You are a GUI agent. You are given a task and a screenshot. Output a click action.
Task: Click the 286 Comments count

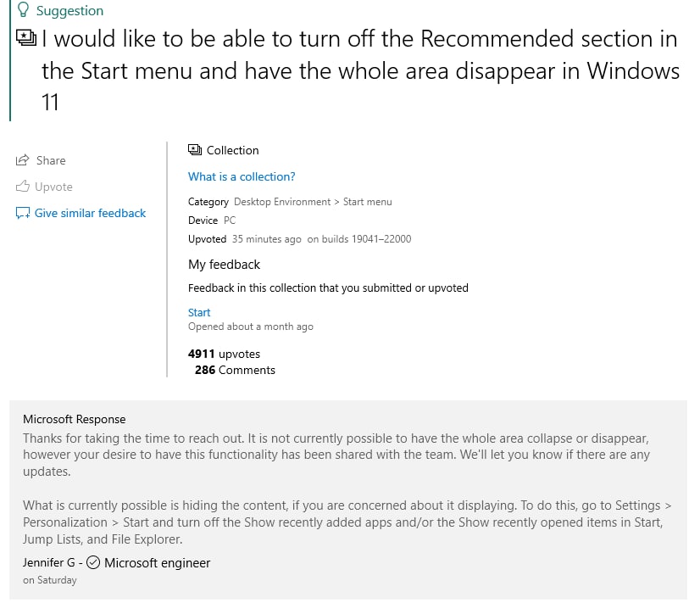pos(235,370)
